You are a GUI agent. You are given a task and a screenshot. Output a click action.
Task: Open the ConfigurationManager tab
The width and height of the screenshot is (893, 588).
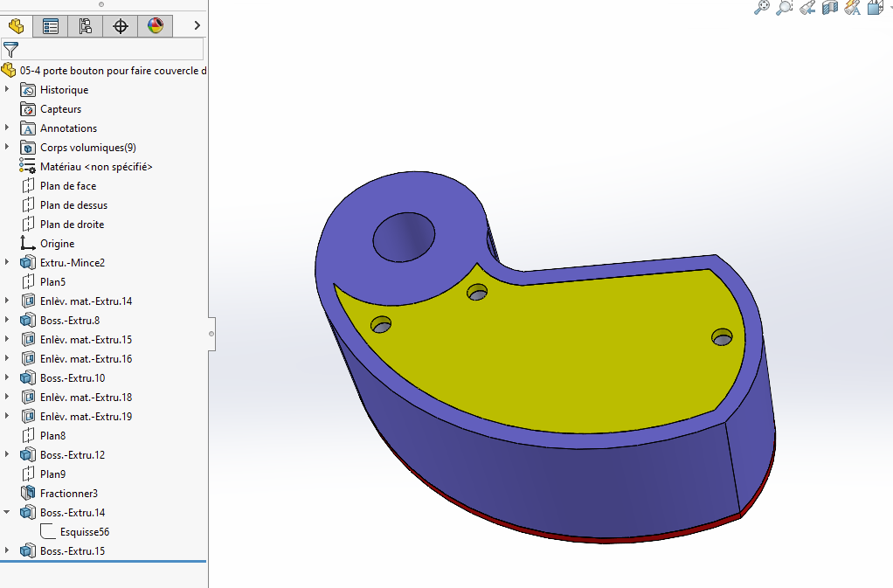(x=86, y=26)
